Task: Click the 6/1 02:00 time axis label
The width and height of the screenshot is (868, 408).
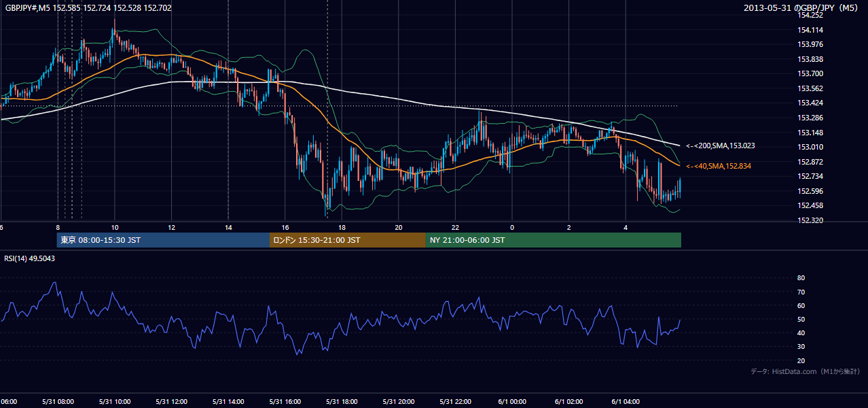Action: (x=568, y=402)
